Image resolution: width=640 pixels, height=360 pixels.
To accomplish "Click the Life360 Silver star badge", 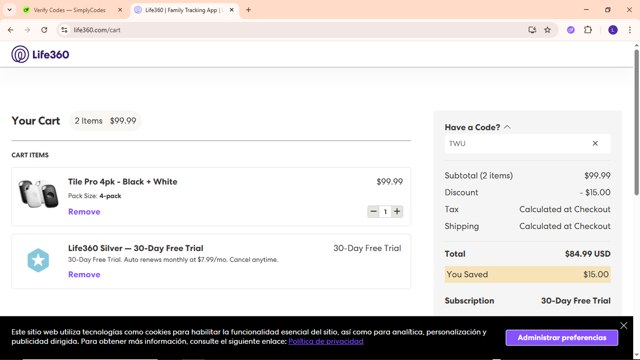I will 38,260.
